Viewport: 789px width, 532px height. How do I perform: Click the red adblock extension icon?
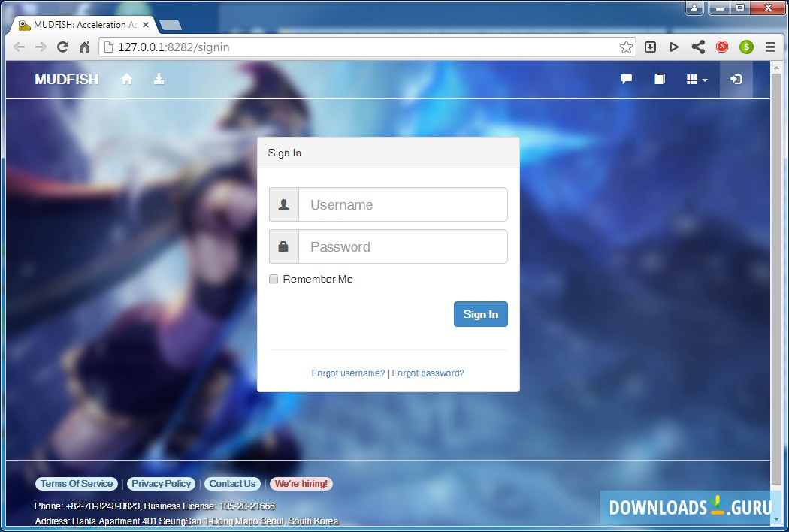pyautogui.click(x=722, y=47)
